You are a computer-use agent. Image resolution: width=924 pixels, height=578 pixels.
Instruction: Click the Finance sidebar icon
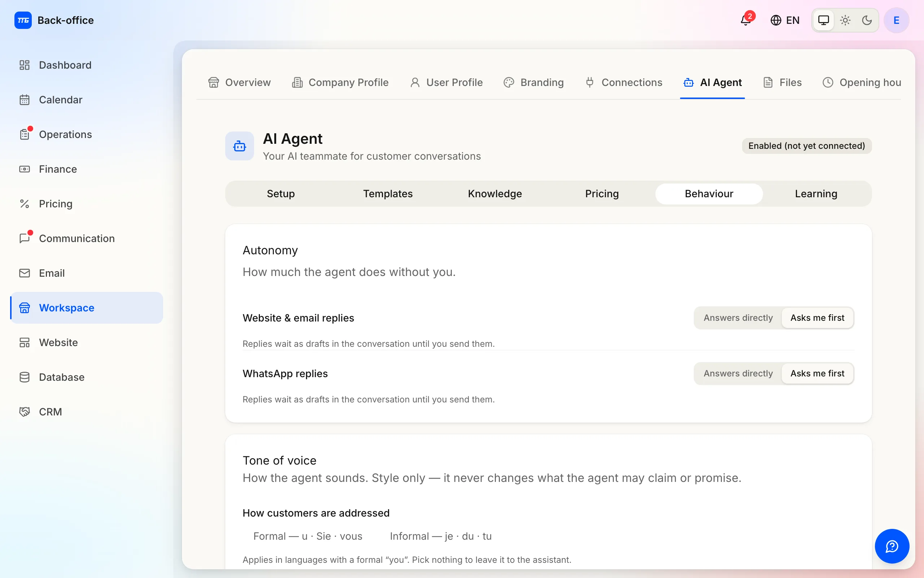tap(25, 169)
